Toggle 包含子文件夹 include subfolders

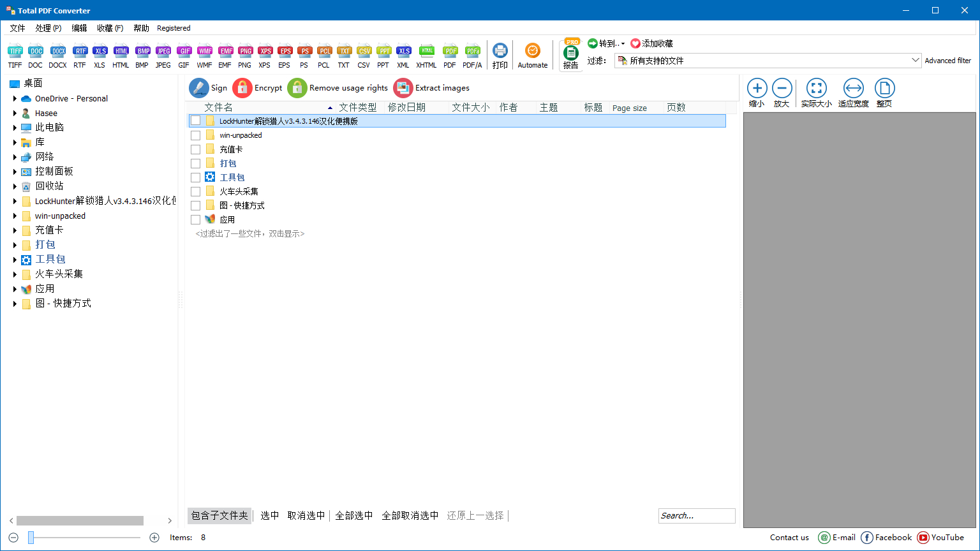[219, 515]
